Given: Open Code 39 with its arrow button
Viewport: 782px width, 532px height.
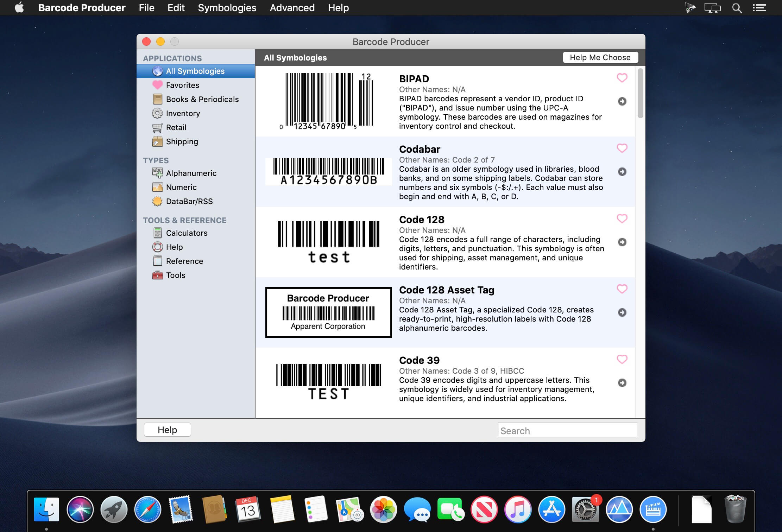Looking at the screenshot, I should click(622, 383).
